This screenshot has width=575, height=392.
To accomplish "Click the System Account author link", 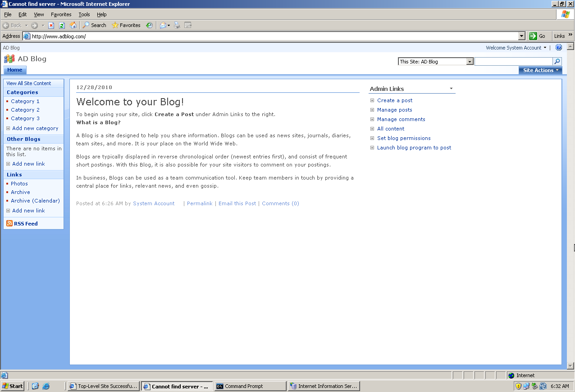I will 154,203.
